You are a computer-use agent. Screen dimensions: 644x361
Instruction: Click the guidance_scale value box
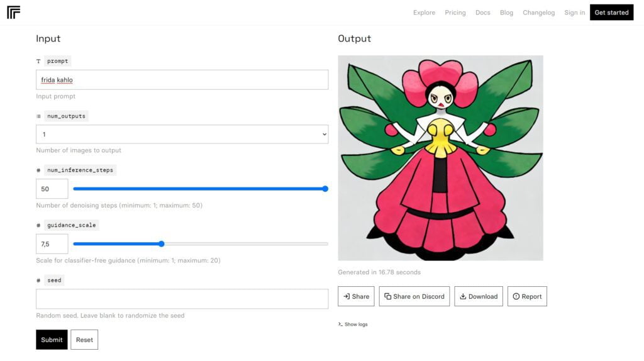[52, 243]
